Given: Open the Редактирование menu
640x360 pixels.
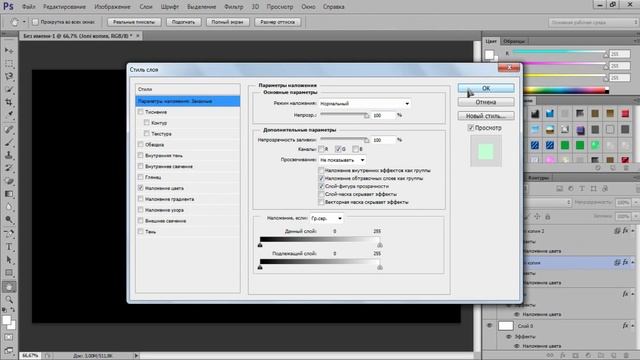Looking at the screenshot, I should tap(64, 7).
